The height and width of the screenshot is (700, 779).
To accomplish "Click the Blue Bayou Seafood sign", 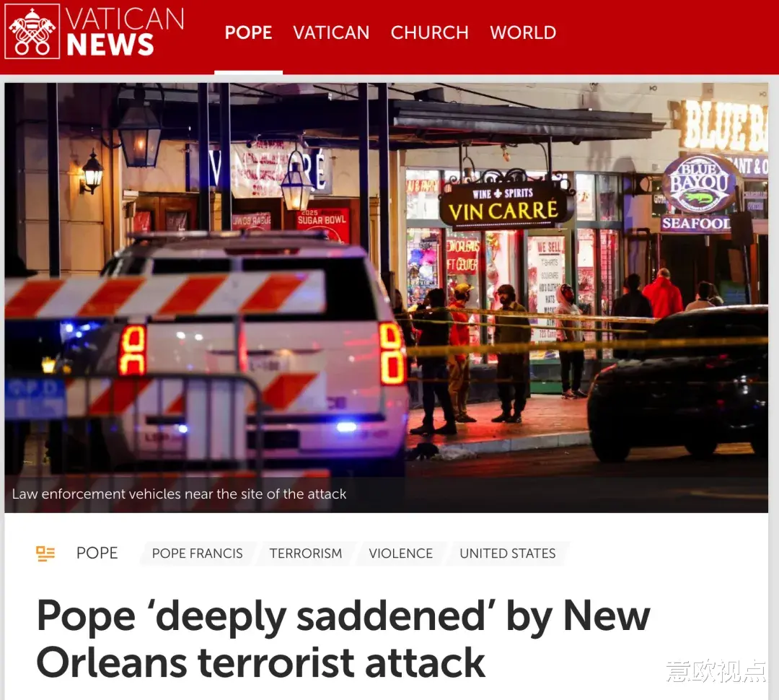I will [x=698, y=194].
